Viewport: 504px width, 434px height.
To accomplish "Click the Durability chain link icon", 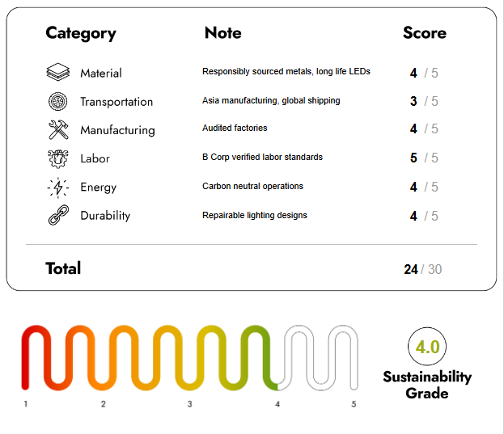I will 58,216.
